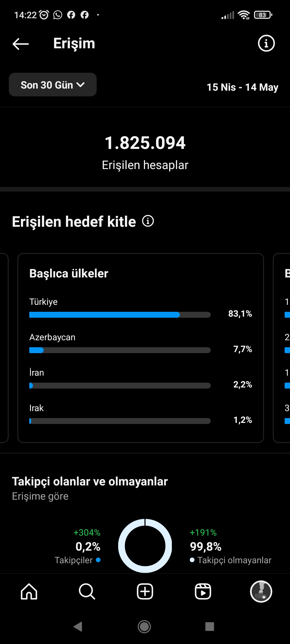290x644 pixels.
Task: Tap the Takipçi olmayanlar label
Action: point(234,560)
